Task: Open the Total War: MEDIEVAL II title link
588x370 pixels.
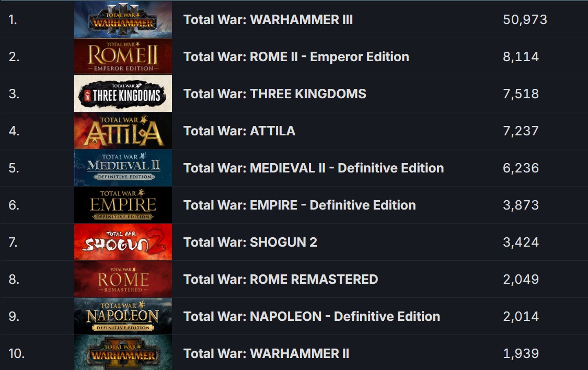Action: pyautogui.click(x=313, y=168)
